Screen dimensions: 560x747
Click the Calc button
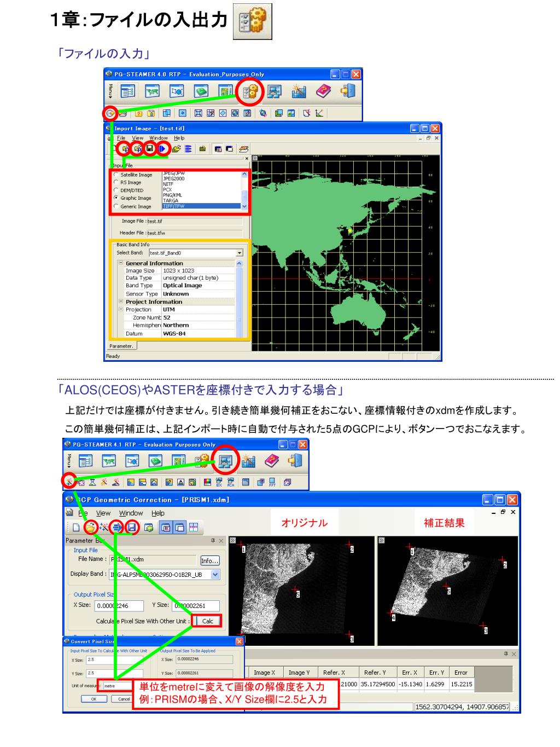point(208,621)
